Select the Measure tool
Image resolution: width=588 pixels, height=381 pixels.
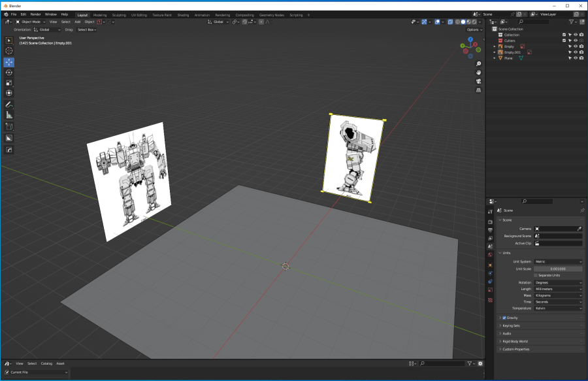click(9, 115)
